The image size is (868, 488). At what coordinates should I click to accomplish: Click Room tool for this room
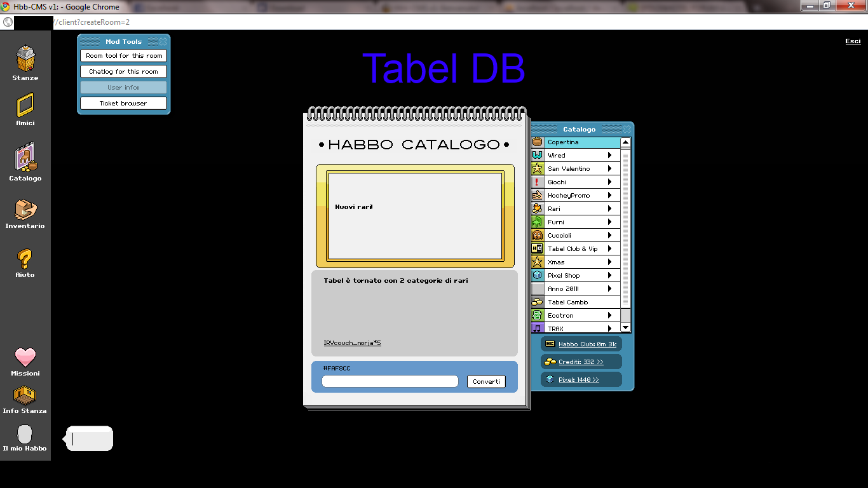(124, 56)
